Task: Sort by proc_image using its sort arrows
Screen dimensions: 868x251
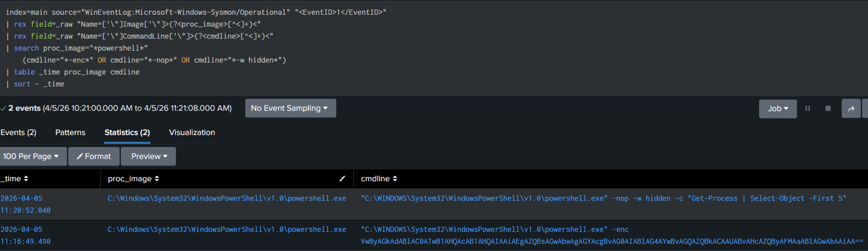Action: click(x=157, y=179)
